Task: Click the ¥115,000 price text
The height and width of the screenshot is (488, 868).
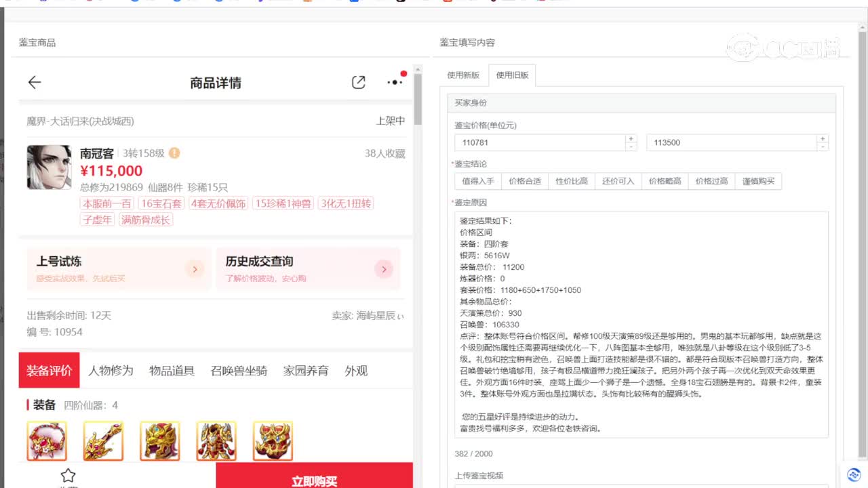Action: (x=111, y=171)
